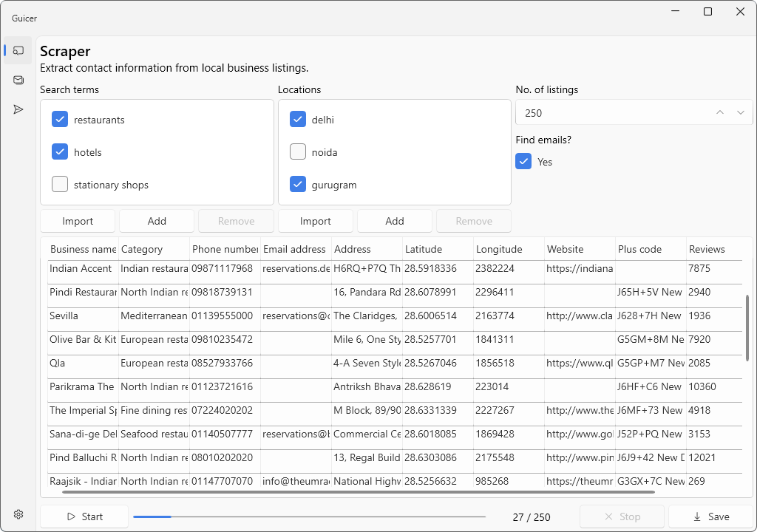Click the Business name column header

point(82,249)
